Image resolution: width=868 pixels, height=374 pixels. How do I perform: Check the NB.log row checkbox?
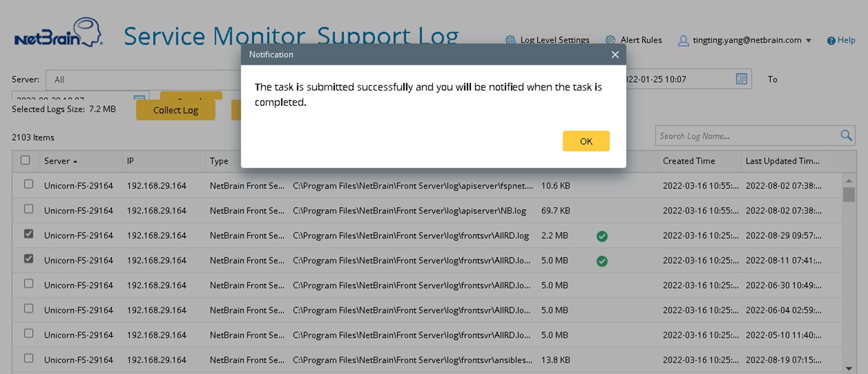[x=29, y=209]
